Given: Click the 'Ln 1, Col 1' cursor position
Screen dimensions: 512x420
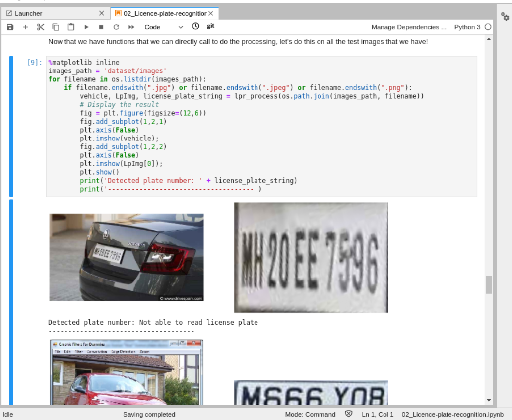Looking at the screenshot, I should click(x=378, y=414).
